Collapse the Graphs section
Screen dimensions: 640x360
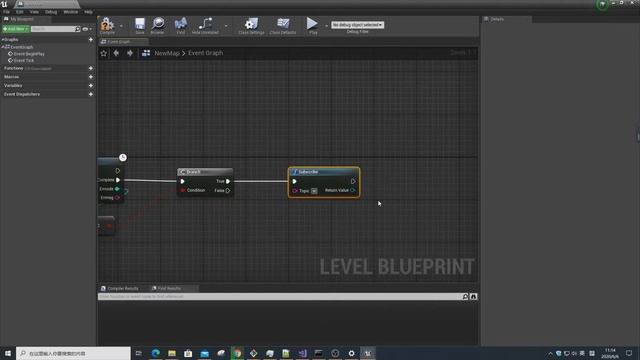(2, 40)
